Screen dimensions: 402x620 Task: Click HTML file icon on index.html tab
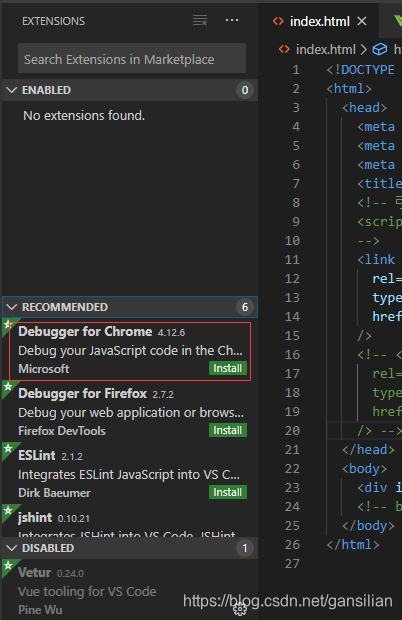[x=278, y=21]
